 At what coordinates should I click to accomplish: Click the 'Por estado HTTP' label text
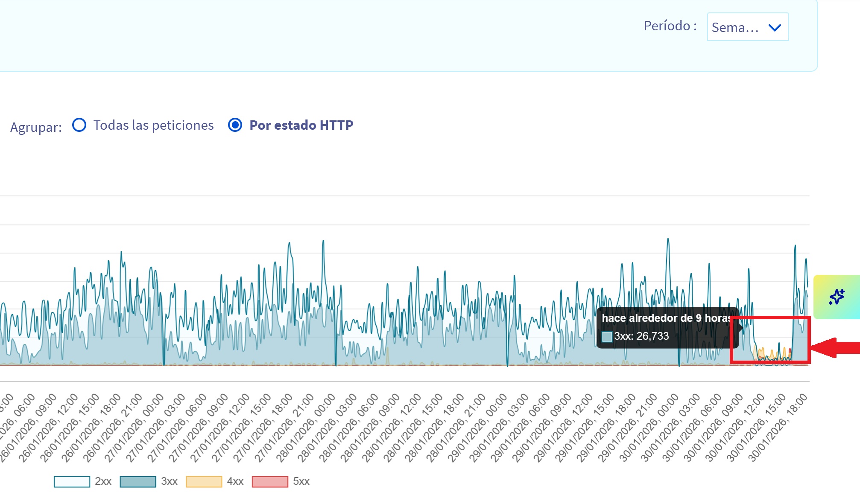pyautogui.click(x=301, y=125)
